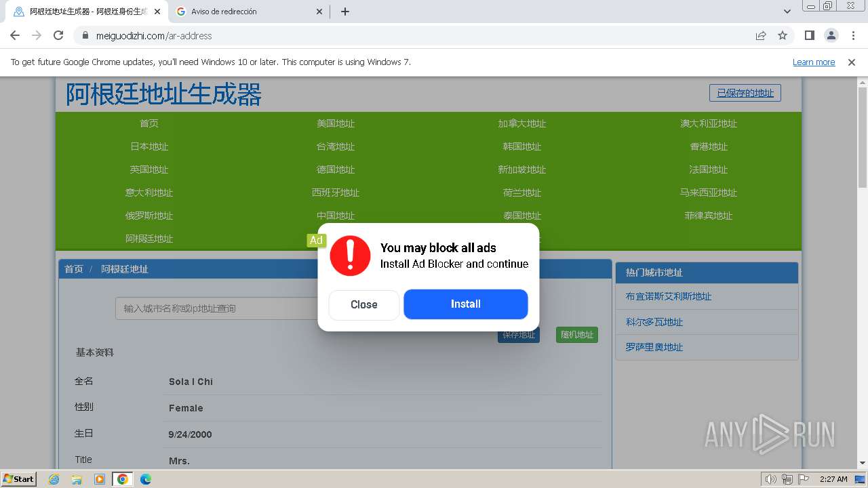Open 韩国地址 menu item
Screen dimensions: 868x488
(x=522, y=146)
